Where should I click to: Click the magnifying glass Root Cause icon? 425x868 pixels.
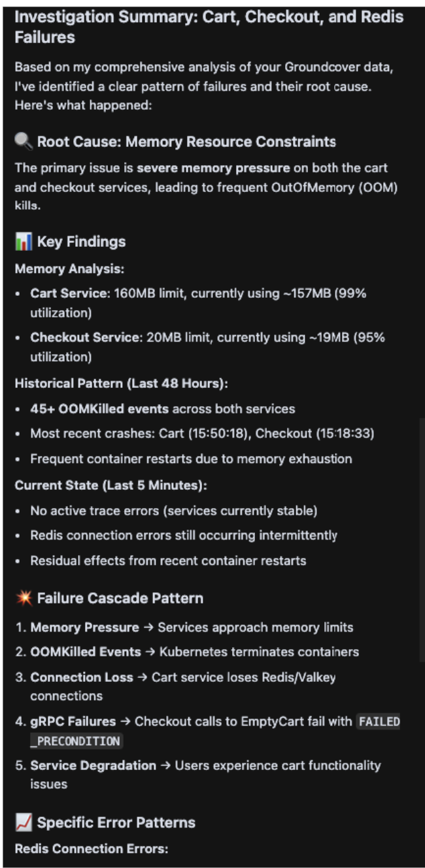click(23, 141)
